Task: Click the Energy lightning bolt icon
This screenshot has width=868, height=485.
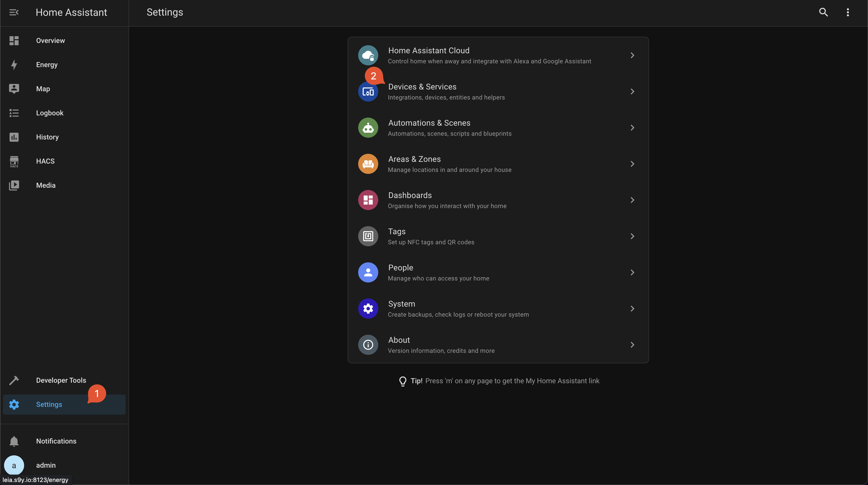Action: (14, 65)
